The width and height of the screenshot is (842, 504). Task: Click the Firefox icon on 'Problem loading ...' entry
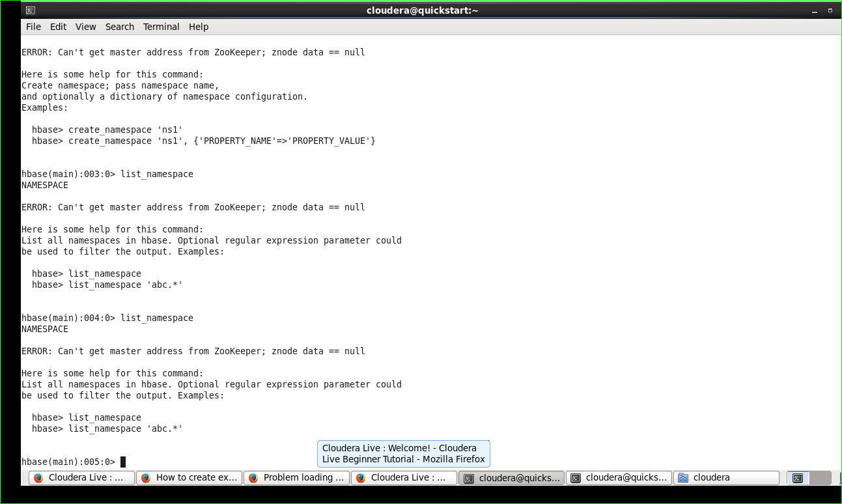[x=253, y=477]
